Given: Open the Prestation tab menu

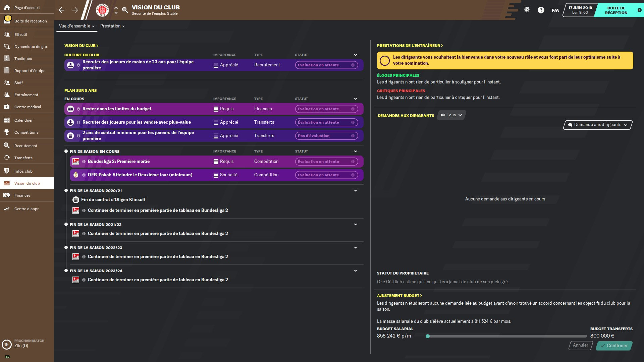Looking at the screenshot, I should click(112, 26).
